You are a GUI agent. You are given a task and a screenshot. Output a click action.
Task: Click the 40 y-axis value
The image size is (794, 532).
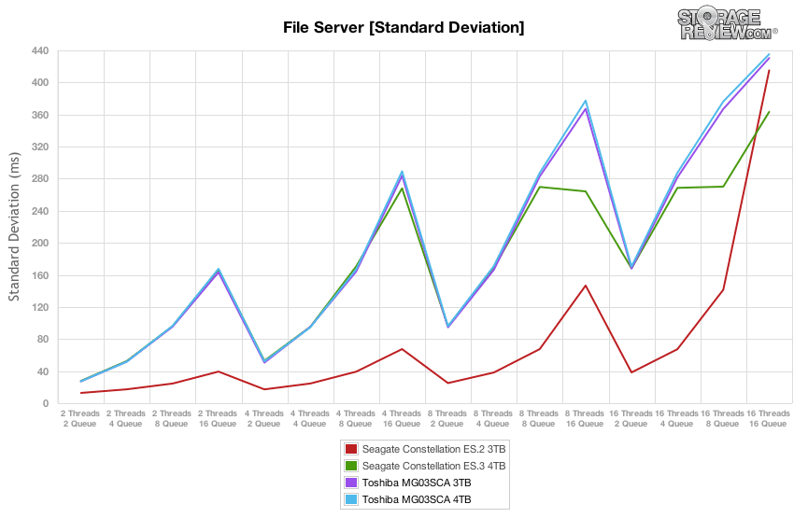43,371
